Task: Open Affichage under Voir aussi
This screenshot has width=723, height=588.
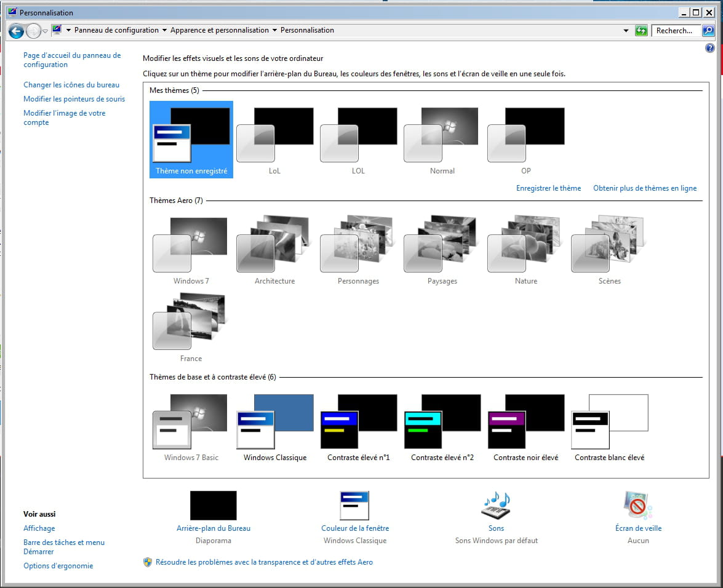Action: [x=39, y=528]
